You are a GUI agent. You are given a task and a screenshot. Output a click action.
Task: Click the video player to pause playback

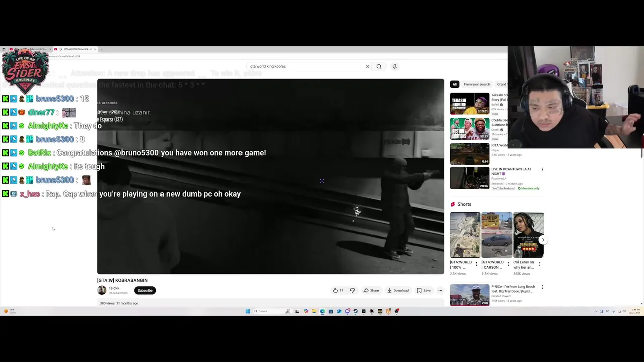point(271,176)
